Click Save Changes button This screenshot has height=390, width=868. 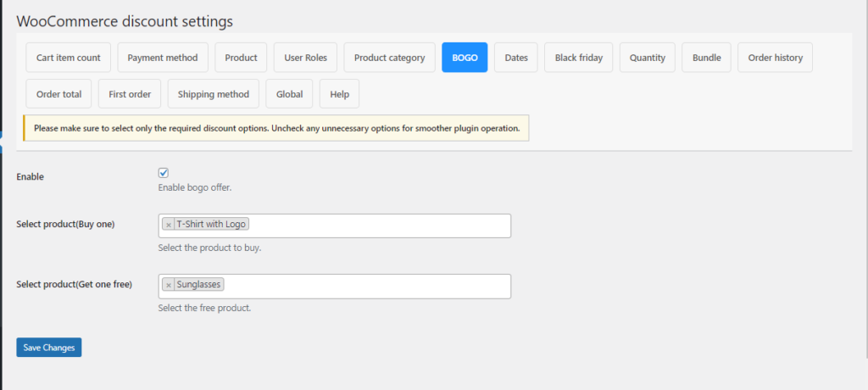(48, 348)
